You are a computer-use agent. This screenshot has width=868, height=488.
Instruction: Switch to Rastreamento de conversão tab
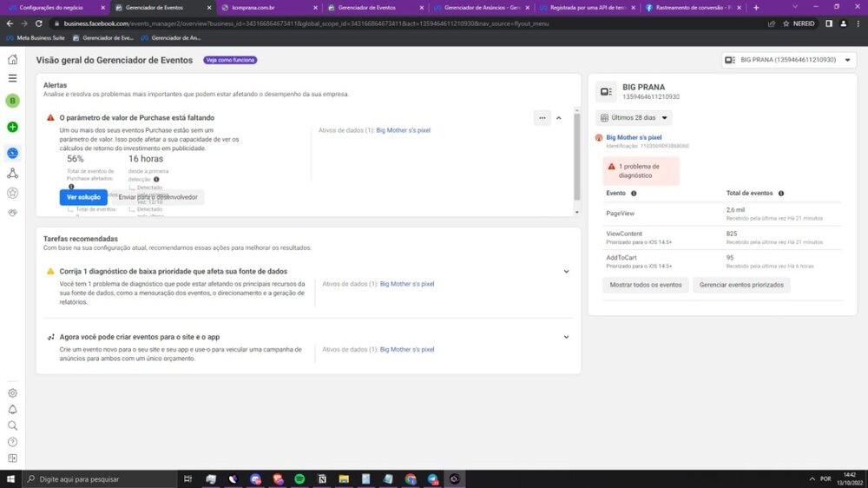(693, 8)
